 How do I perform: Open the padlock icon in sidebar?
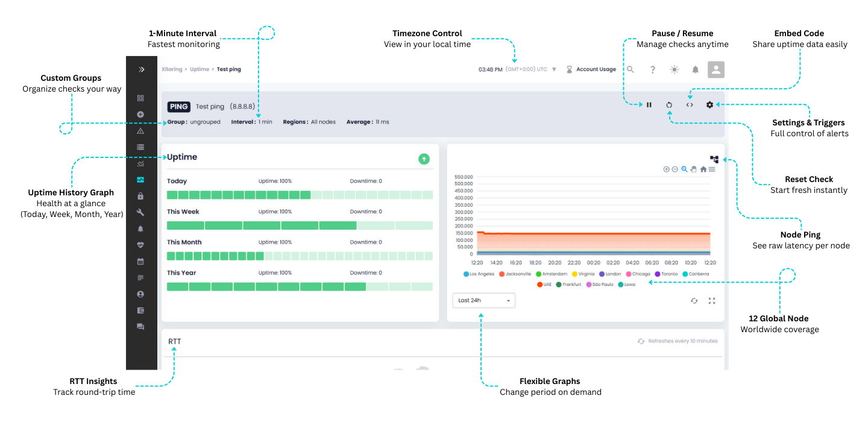coord(140,196)
